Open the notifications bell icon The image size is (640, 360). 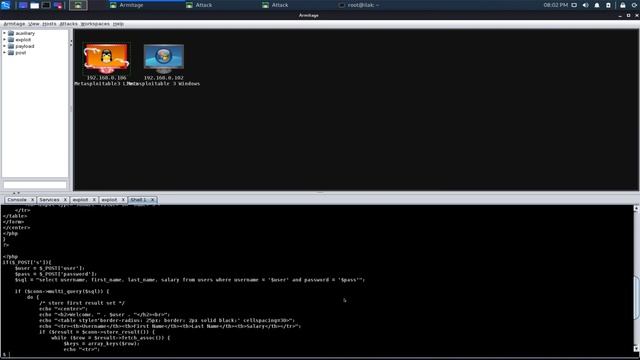coord(597,5)
